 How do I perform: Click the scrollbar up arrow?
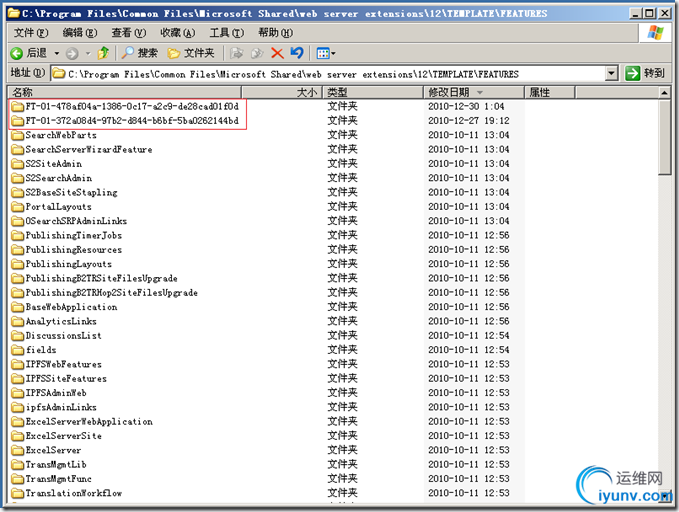pyautogui.click(x=665, y=92)
